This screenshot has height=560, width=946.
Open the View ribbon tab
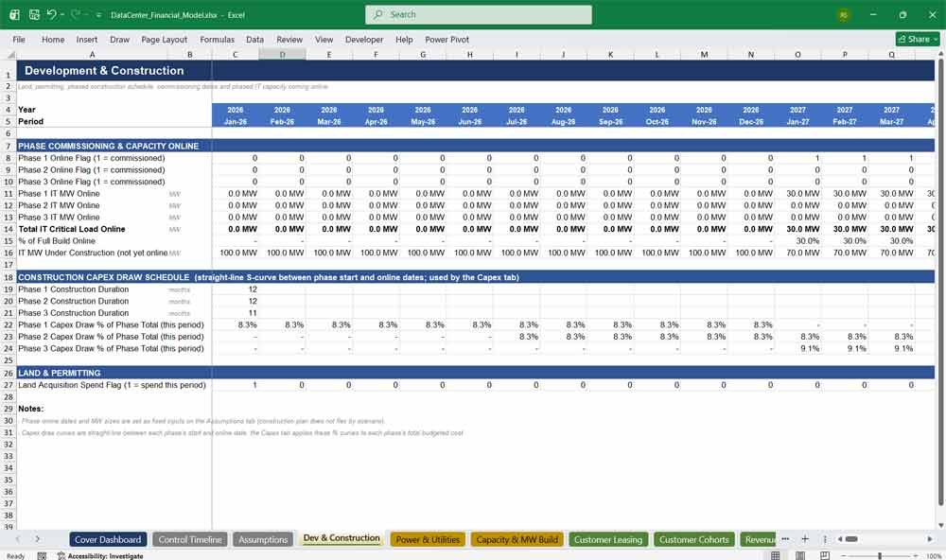324,39
